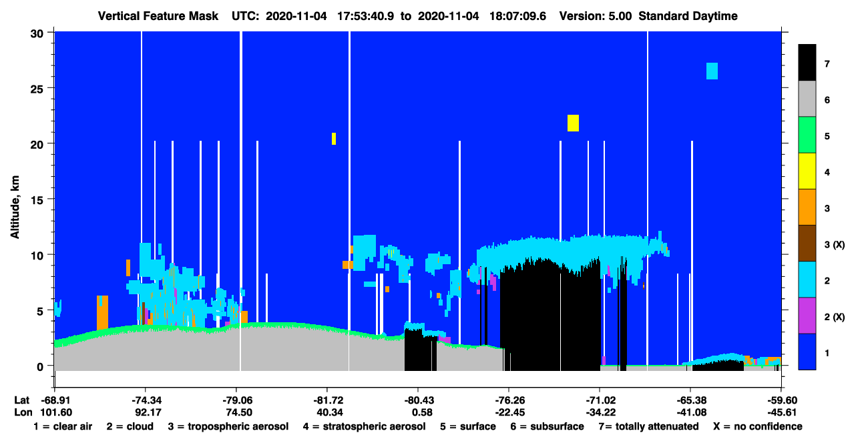Click the large yellow aerosol patch near 22 km
The width and height of the screenshot is (868, 445).
click(573, 123)
